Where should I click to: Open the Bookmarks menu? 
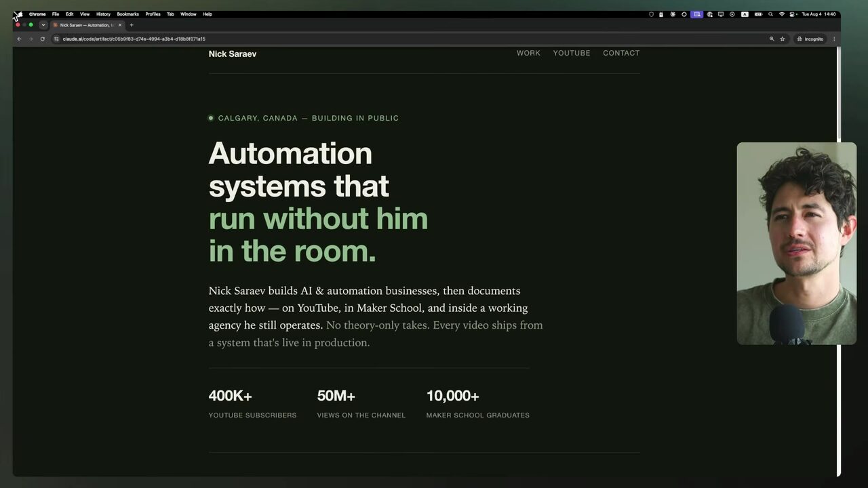127,14
